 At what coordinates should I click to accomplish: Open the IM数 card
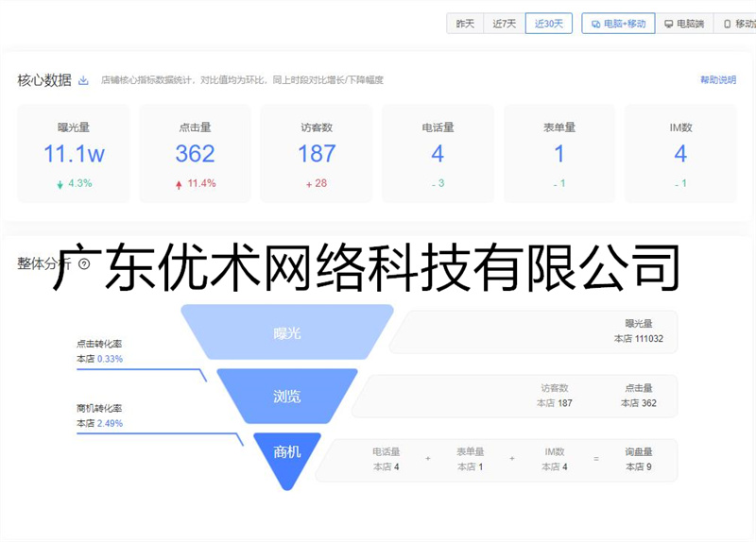pyautogui.click(x=680, y=153)
